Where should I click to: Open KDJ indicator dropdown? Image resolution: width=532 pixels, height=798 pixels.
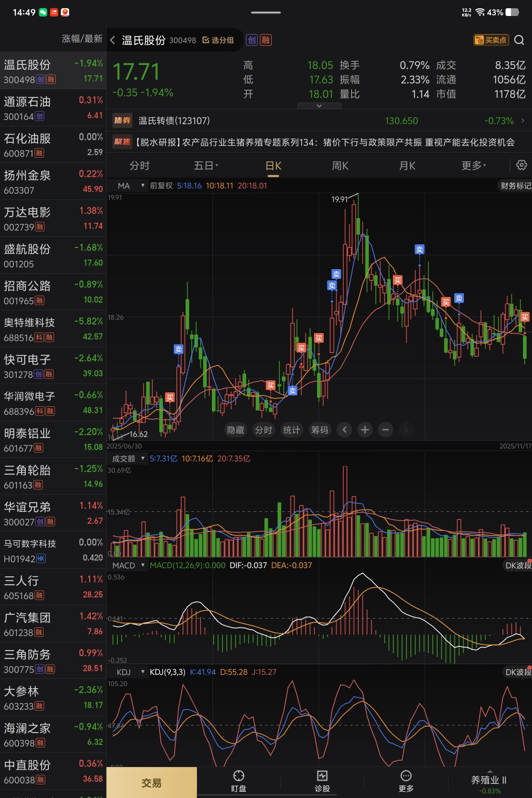click(x=128, y=672)
